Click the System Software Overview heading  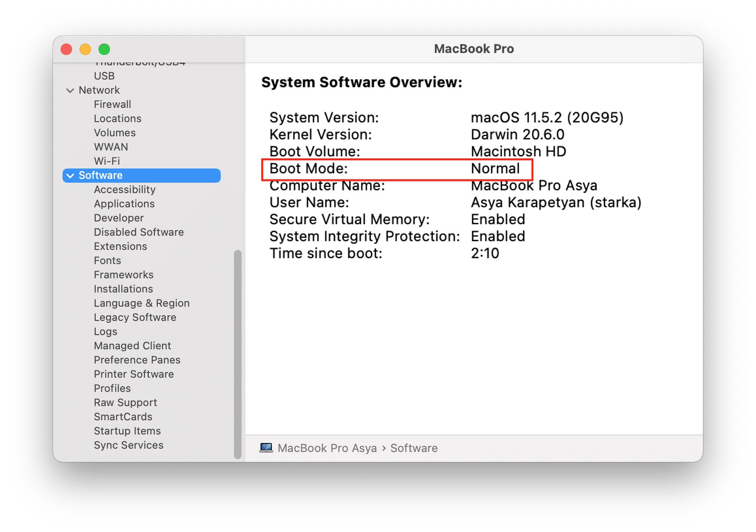(x=362, y=82)
